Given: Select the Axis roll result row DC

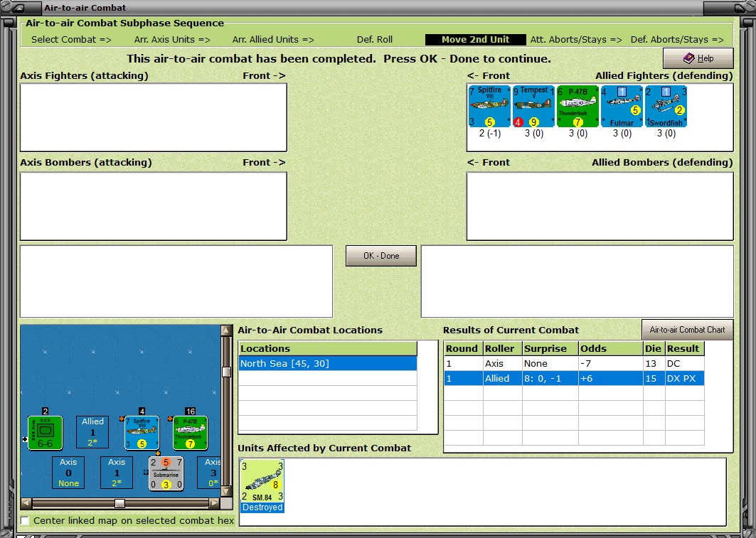Looking at the screenshot, I should pos(574,364).
